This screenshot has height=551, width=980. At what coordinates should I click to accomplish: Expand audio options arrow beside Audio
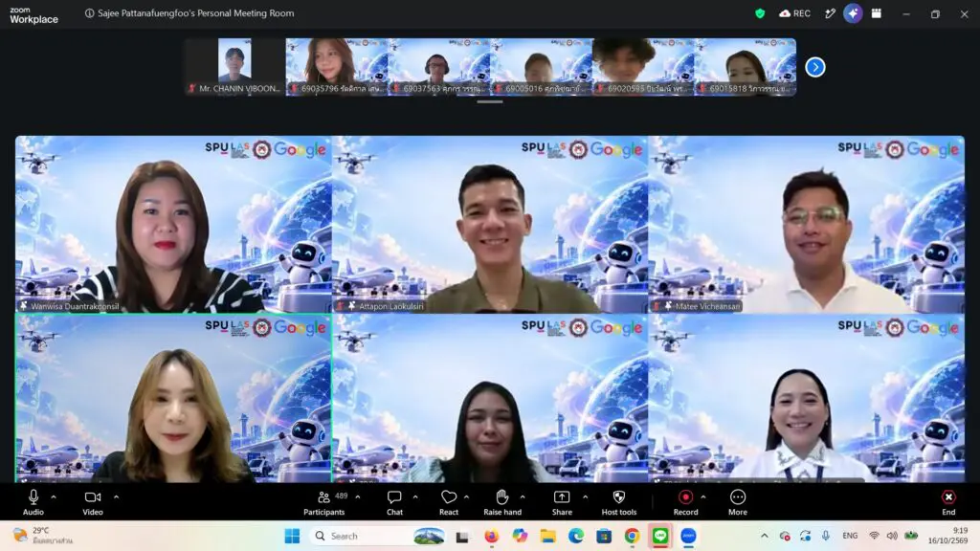click(54, 497)
